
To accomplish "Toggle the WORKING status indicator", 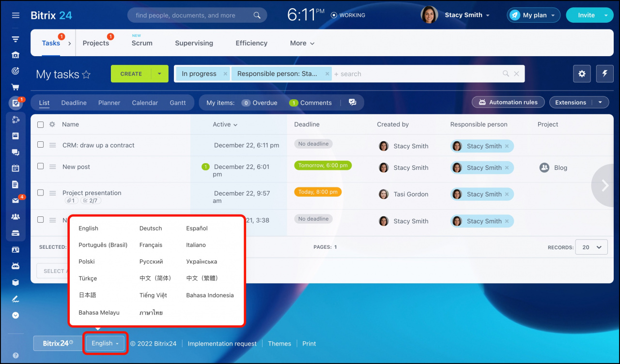I will 348,15.
